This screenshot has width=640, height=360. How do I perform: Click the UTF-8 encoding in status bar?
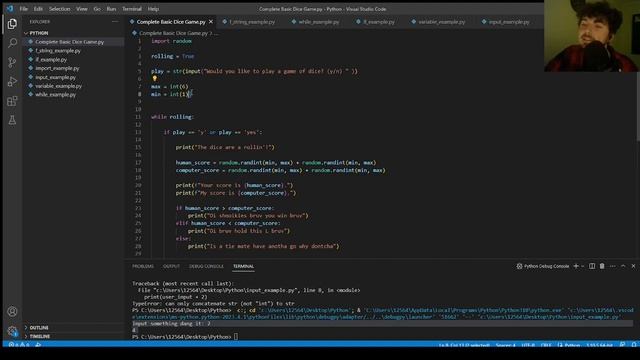528,345
